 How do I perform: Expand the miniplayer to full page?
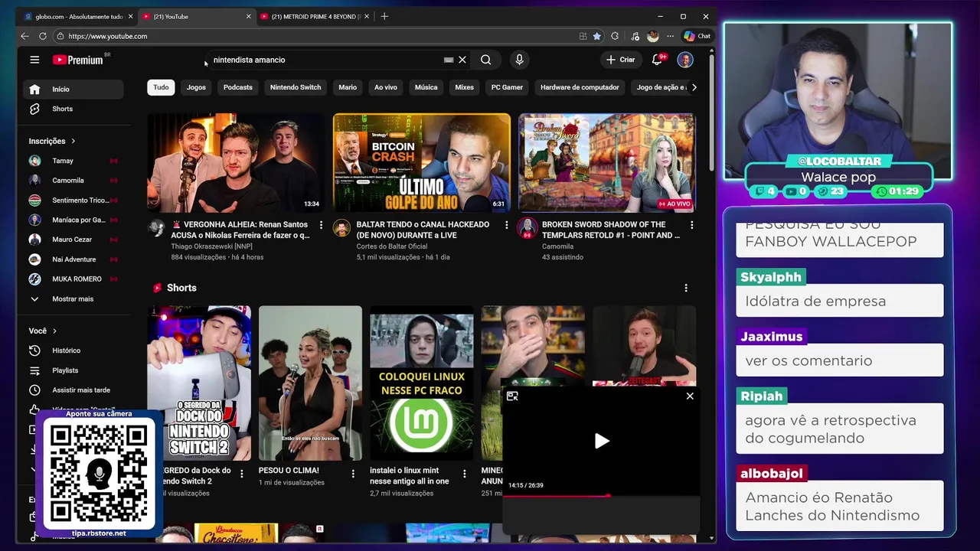tap(512, 396)
